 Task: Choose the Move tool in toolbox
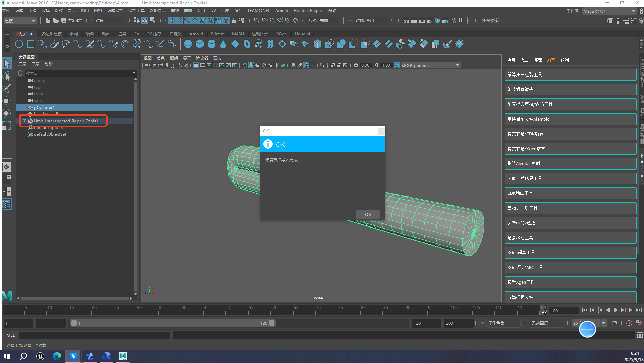(x=6, y=100)
